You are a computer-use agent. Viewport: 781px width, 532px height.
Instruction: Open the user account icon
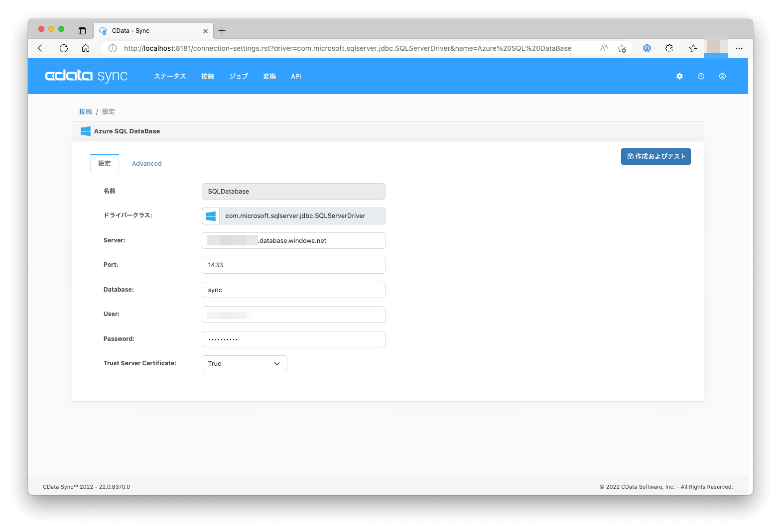point(722,76)
